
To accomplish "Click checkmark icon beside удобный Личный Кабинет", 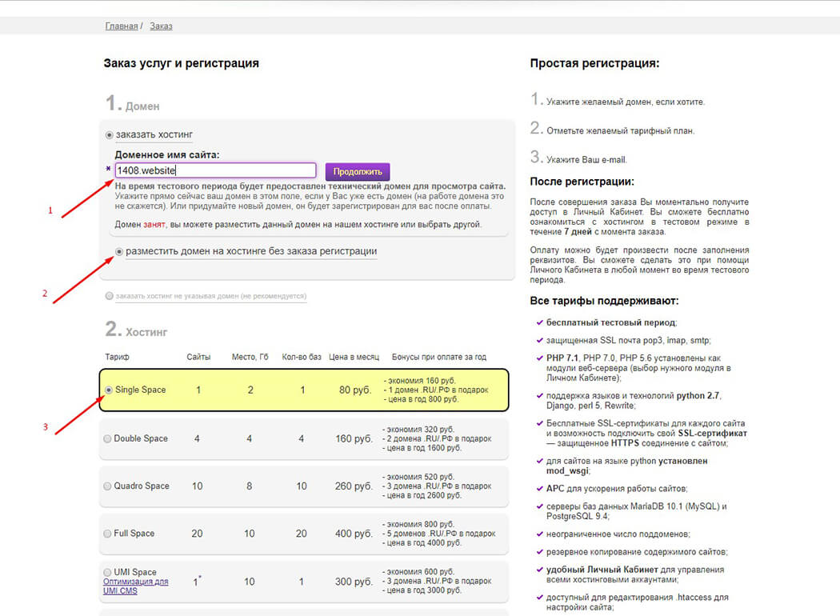I will coord(539,570).
